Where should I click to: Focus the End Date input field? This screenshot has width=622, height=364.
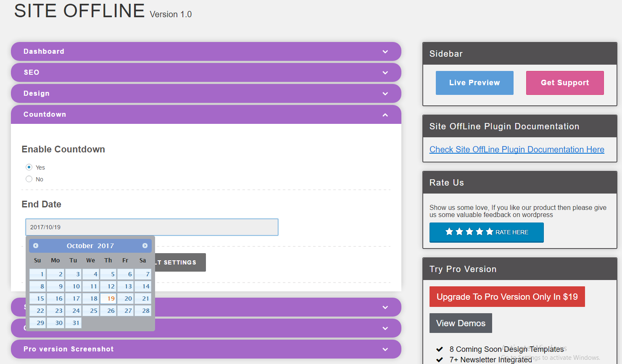coord(152,227)
